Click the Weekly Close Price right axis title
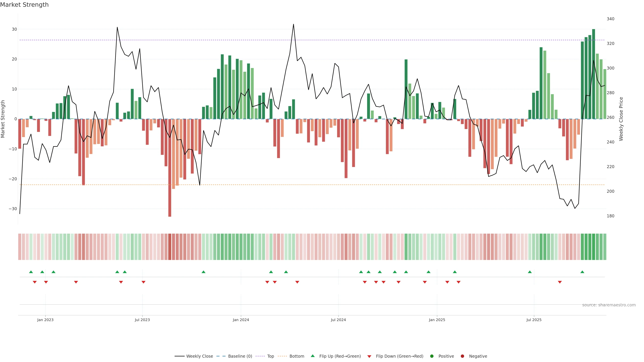 pos(621,119)
